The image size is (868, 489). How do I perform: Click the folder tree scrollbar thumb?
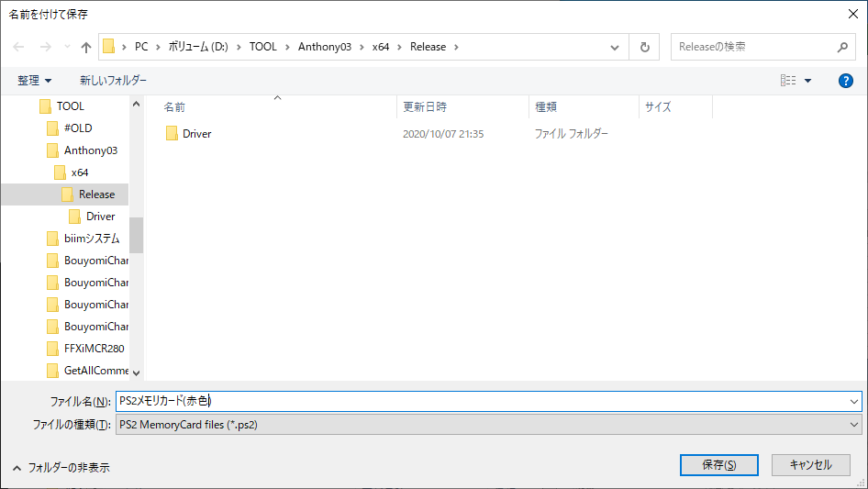[136, 235]
